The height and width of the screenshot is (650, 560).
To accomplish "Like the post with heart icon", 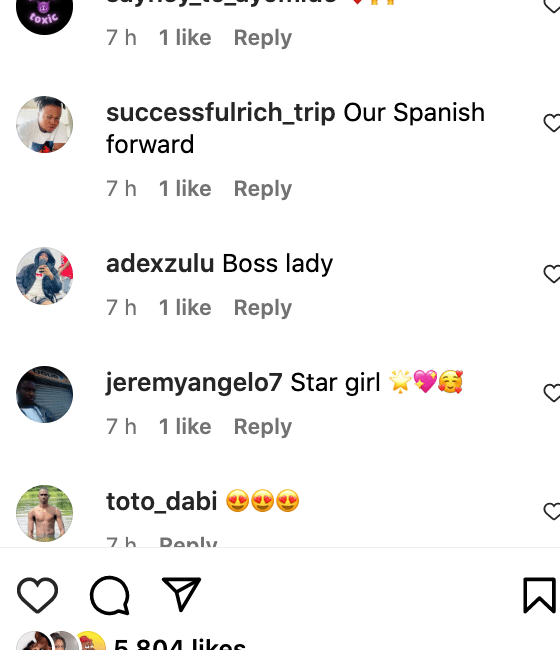I will pos(37,595).
